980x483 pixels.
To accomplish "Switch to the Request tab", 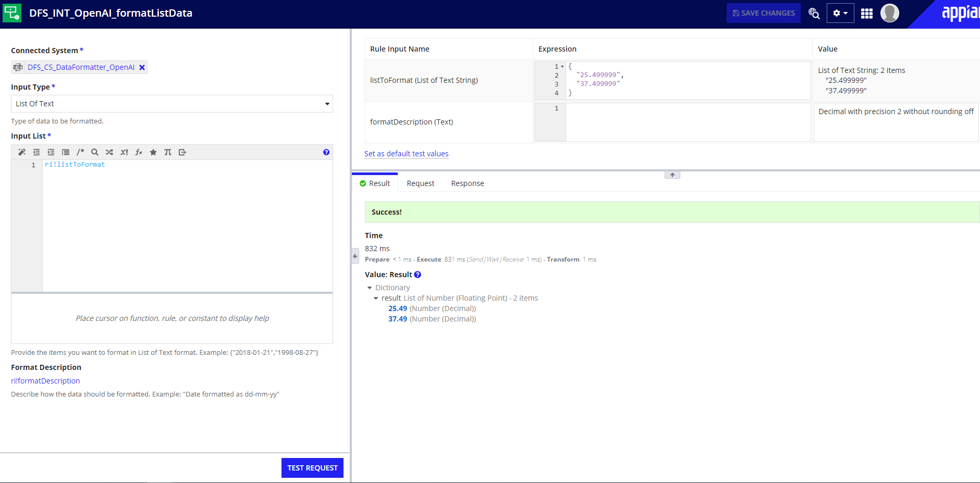I will (x=421, y=183).
